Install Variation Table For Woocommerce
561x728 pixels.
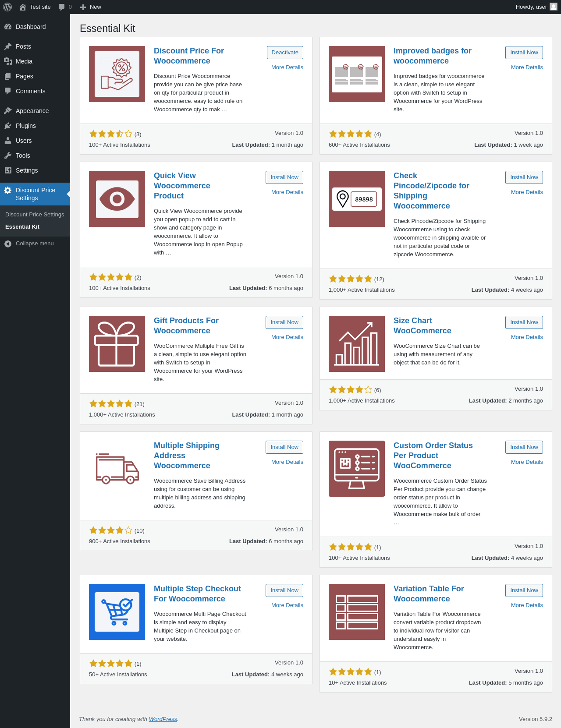tap(524, 590)
